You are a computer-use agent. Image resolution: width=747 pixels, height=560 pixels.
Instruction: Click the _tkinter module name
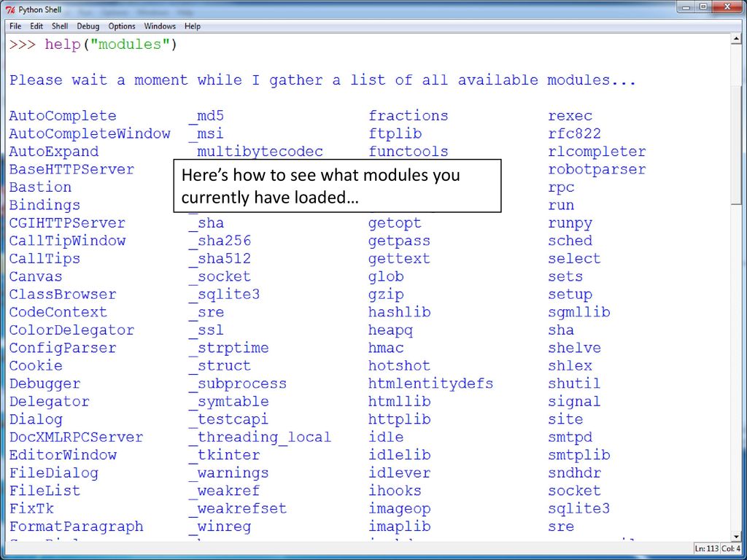(x=224, y=455)
